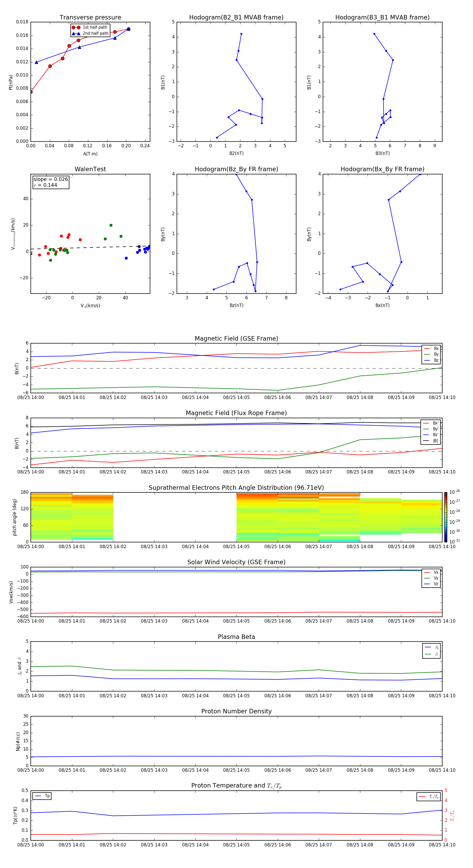Image resolution: width=473 pixels, height=868 pixels.
Task: Click the "βp and β" y-axis label
Action: (19, 666)
